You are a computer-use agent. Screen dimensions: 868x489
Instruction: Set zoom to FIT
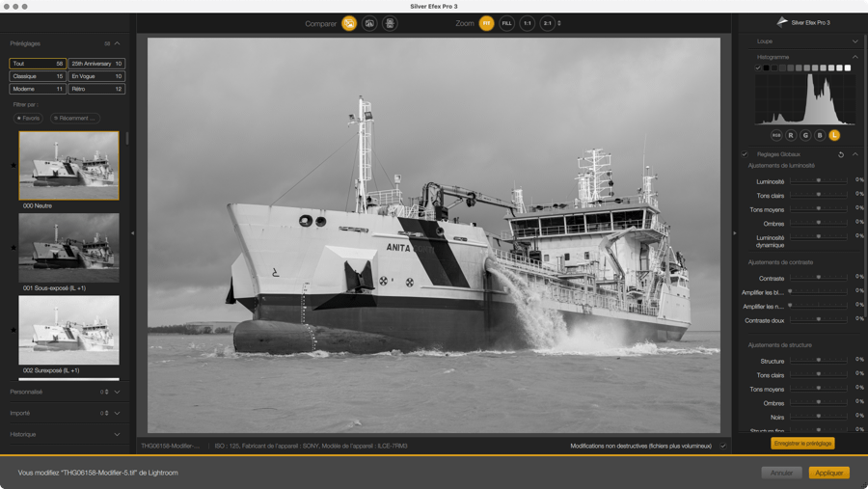click(486, 23)
